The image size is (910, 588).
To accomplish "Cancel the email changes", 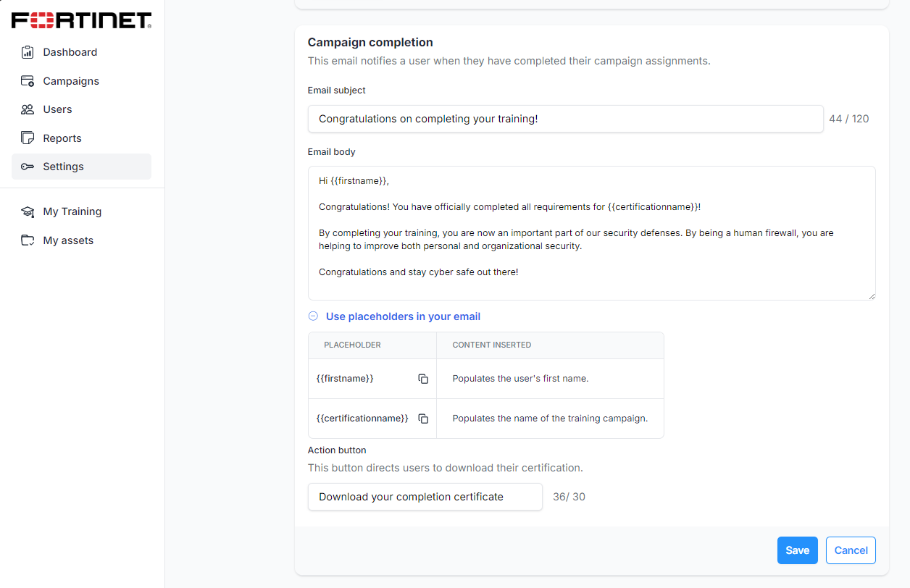I will click(851, 550).
